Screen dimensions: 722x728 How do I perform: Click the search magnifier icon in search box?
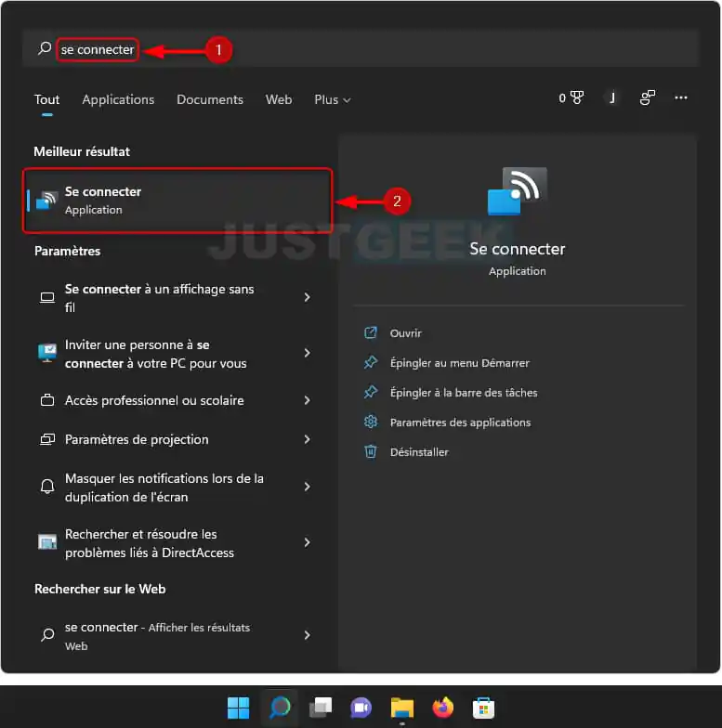point(45,48)
